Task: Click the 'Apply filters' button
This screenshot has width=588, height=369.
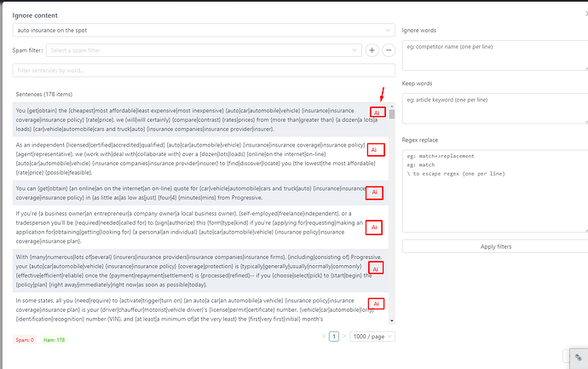Action: tap(495, 245)
